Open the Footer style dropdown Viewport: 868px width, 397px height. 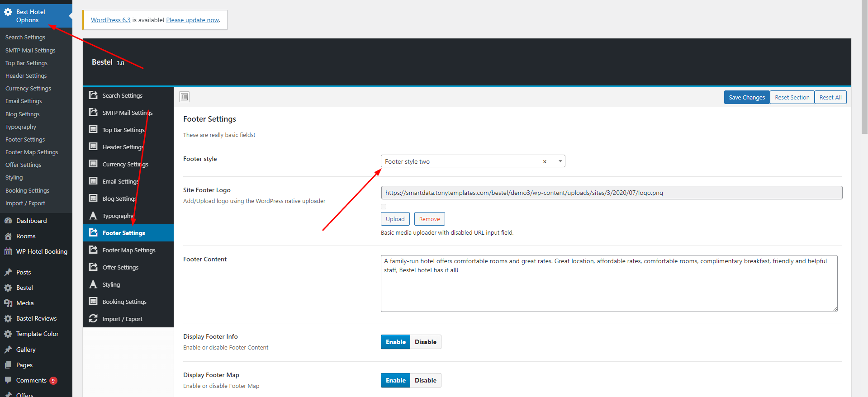click(x=473, y=161)
